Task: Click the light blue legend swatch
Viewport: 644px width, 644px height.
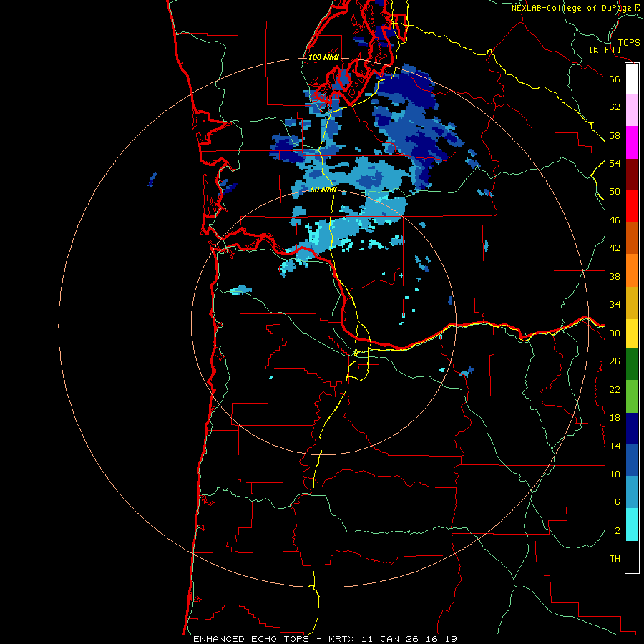Action: pos(632,492)
